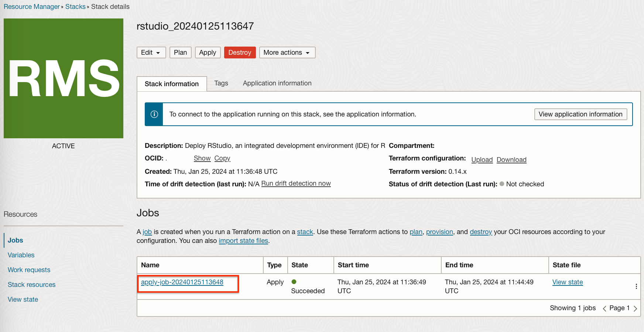Switch to the Tags tab

(221, 83)
